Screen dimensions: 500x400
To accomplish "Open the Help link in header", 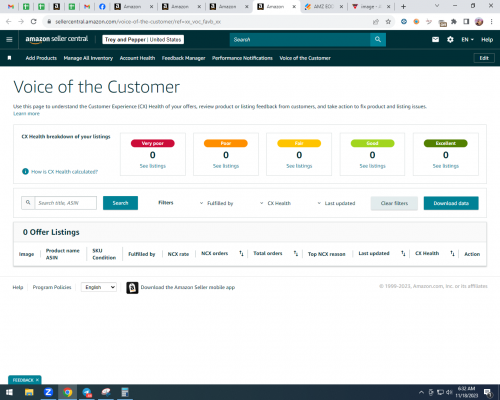I will pyautogui.click(x=487, y=39).
